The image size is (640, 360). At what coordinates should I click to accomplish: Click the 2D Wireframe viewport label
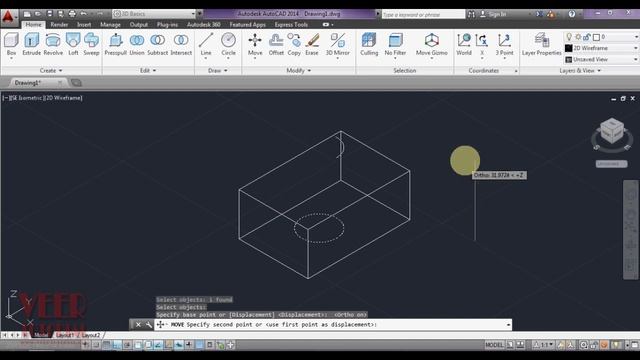pos(63,98)
